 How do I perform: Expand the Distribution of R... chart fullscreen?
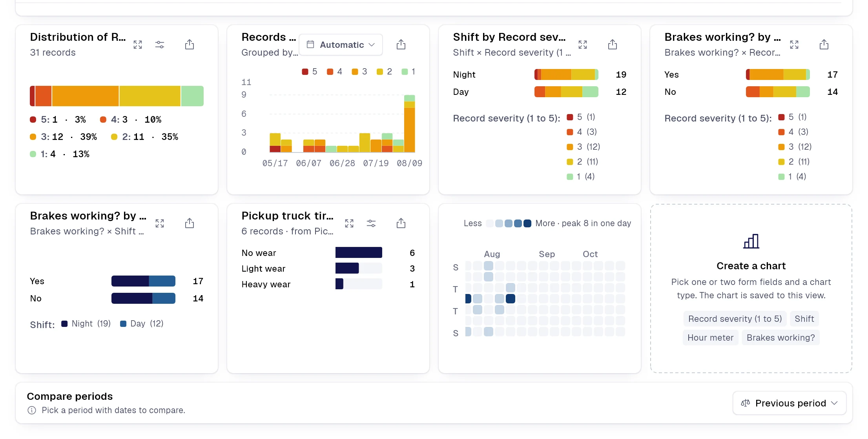point(138,45)
